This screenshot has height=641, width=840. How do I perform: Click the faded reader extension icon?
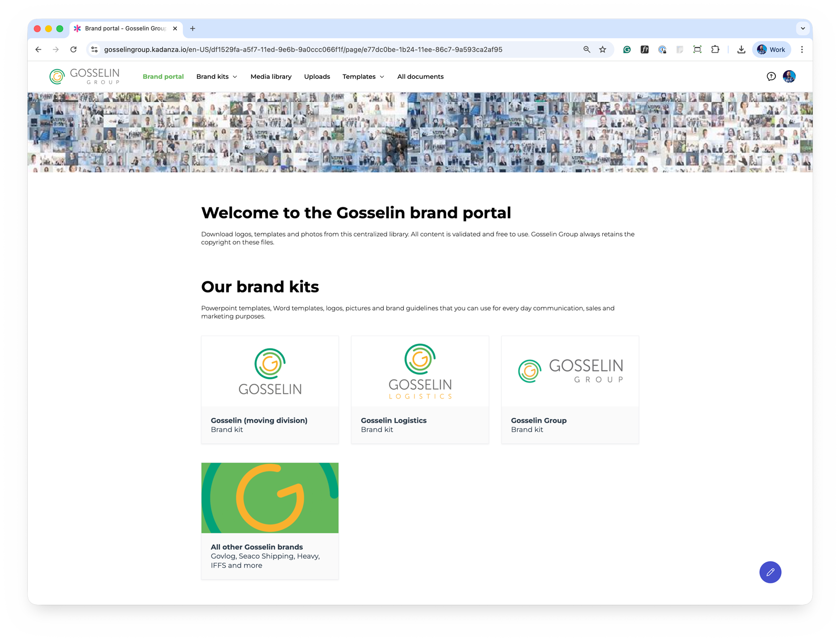click(680, 49)
